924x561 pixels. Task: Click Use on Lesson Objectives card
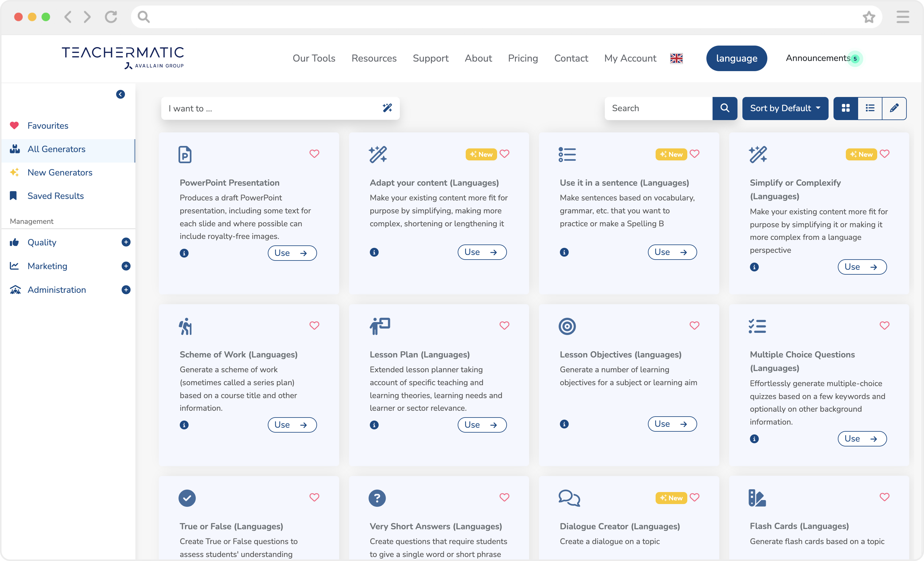[672, 424]
